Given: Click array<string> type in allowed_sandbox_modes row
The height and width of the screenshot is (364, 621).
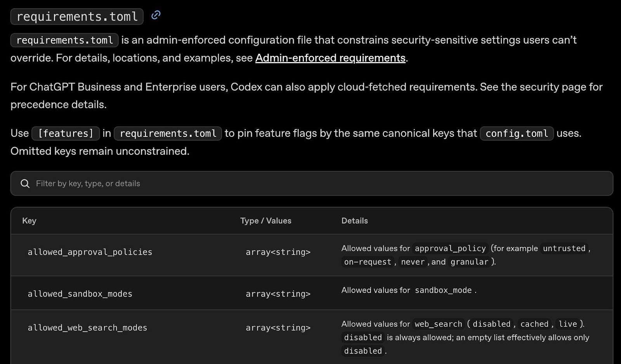Looking at the screenshot, I should click(278, 294).
